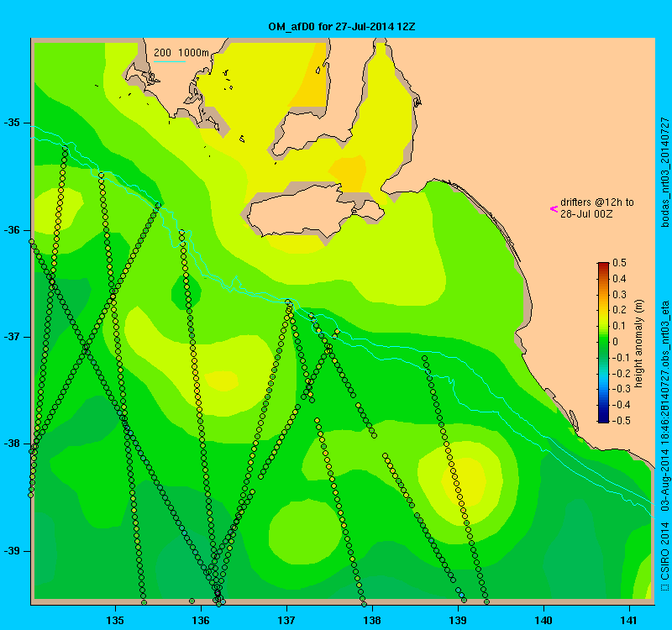Click the "CSIRO 2014" copyright text
The height and width of the screenshot is (630, 672).
tap(664, 551)
